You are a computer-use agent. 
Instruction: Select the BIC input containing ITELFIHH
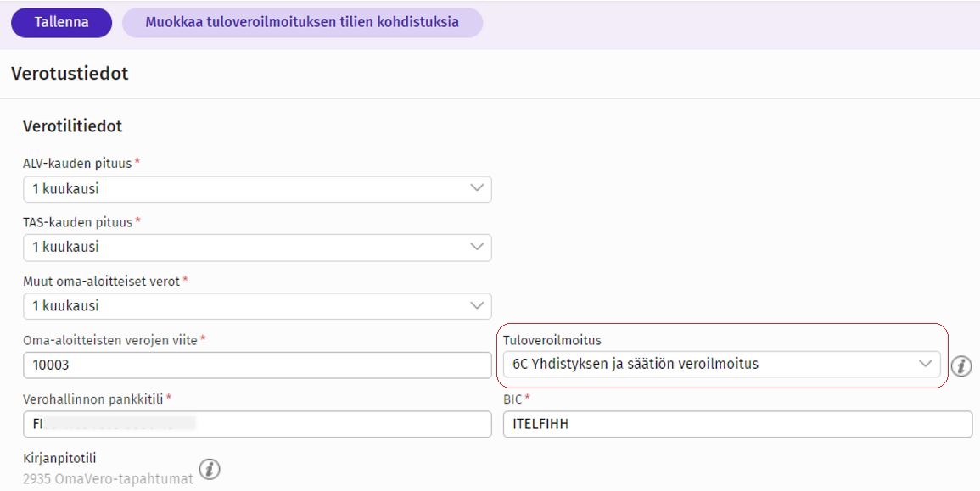(x=736, y=424)
